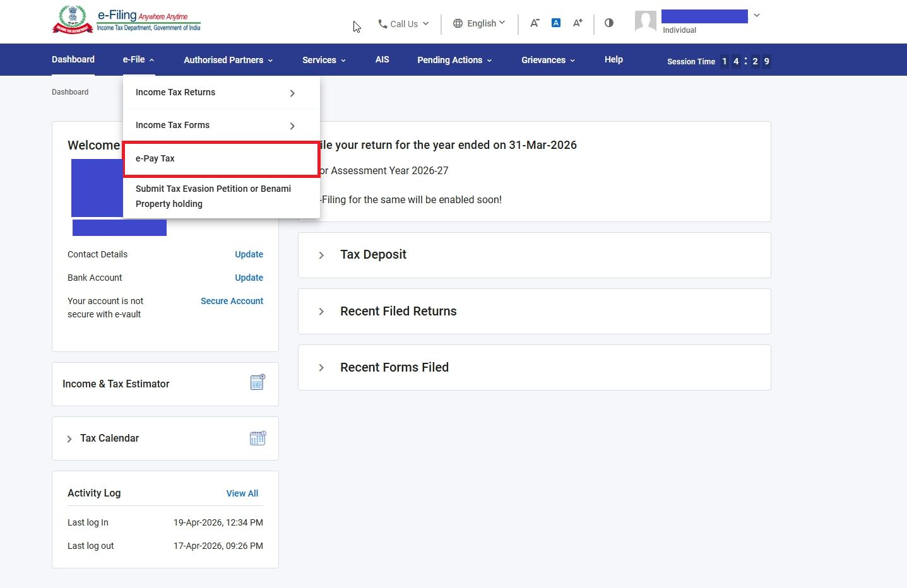This screenshot has height=588, width=907.
Task: Open the AIS menu item
Action: (382, 59)
